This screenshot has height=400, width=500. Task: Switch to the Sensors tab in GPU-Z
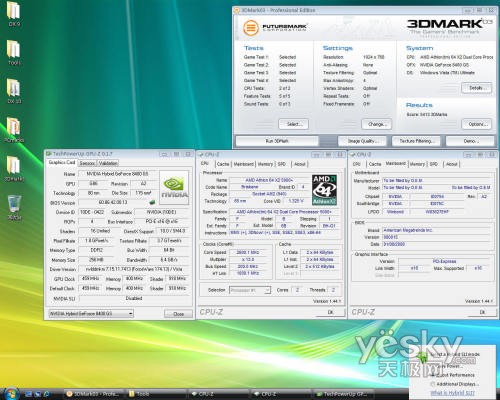point(87,163)
